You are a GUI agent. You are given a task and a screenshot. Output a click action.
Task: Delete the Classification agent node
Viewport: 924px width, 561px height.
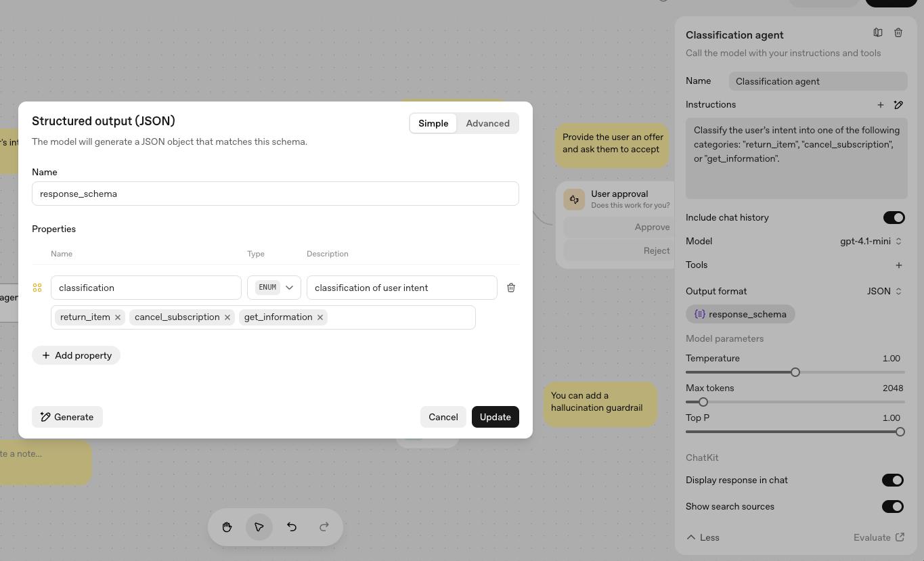point(898,32)
